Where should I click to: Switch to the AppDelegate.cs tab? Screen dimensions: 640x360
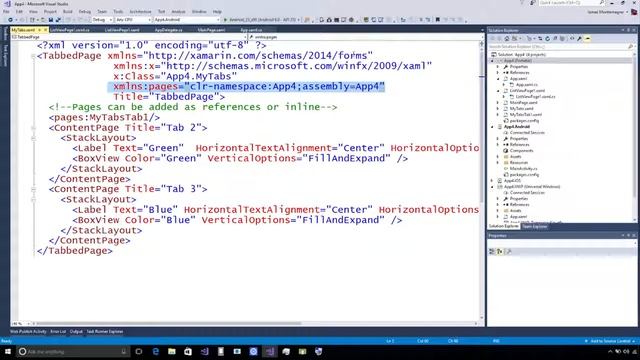pos(169,30)
